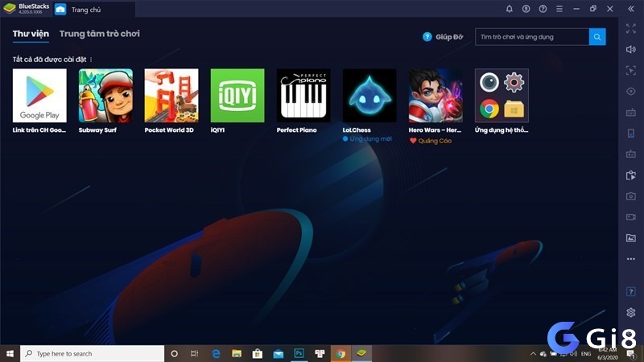Click the Giúp Đỡ help link
Screen dimensions: 644x362
click(443, 37)
